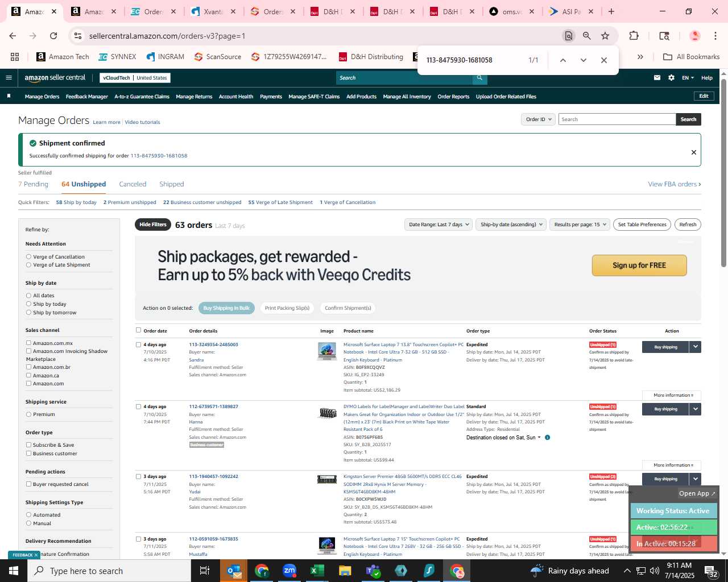Check the Amazon.ca sales channel box
Viewport: 728px width, 582px height.
click(28, 375)
